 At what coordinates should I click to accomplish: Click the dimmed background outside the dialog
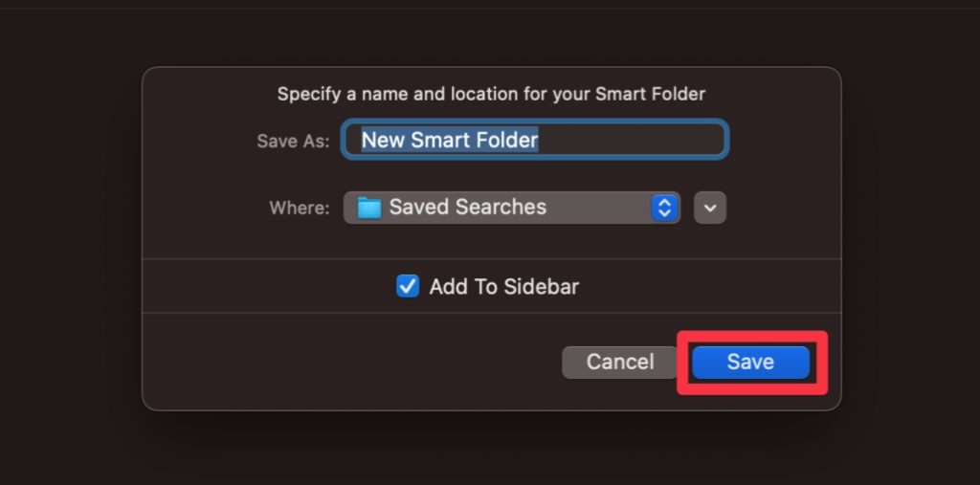tap(67, 239)
